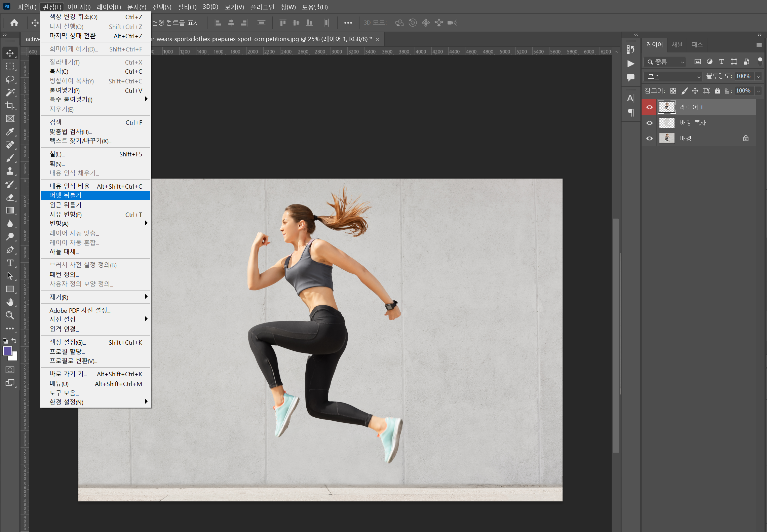Screen dimensions: 767x532
Task: Select the Crop tool
Action: (x=10, y=106)
